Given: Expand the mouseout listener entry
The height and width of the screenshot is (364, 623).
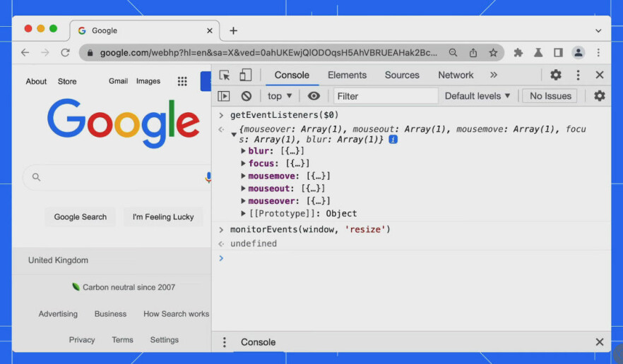Looking at the screenshot, I should (243, 188).
